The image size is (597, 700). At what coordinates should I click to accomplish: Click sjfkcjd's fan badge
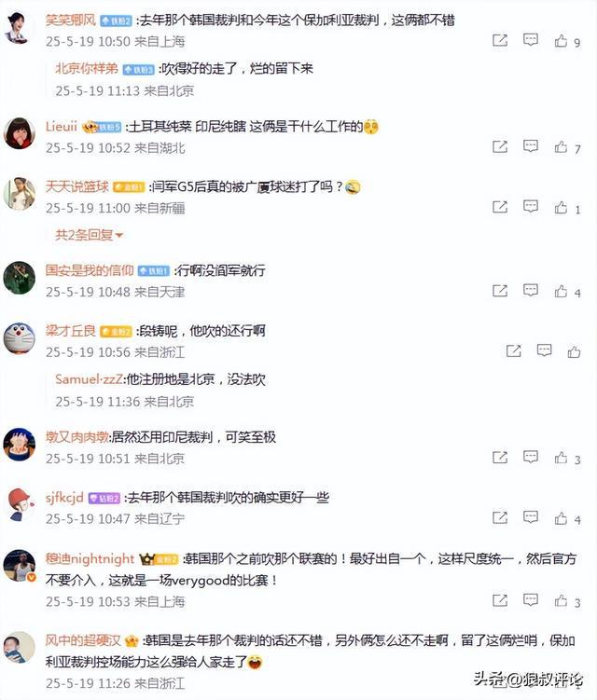tap(104, 498)
